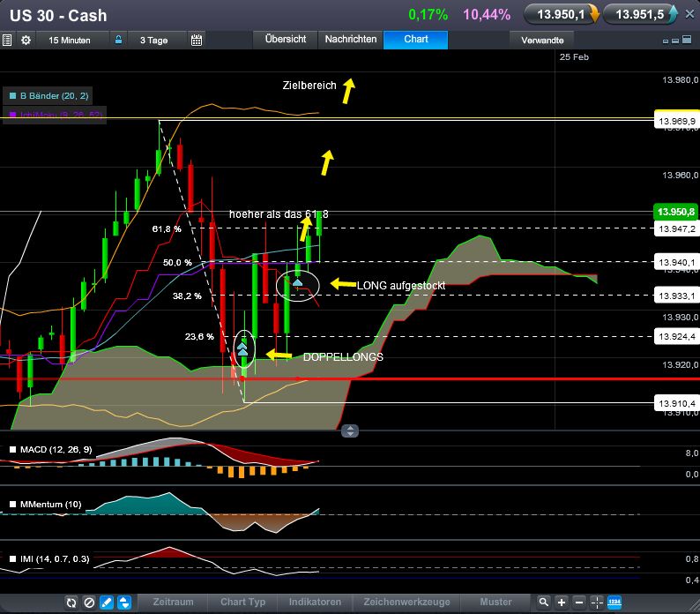Select the Chart tab
Screen dimensions: 700x614
(415, 40)
